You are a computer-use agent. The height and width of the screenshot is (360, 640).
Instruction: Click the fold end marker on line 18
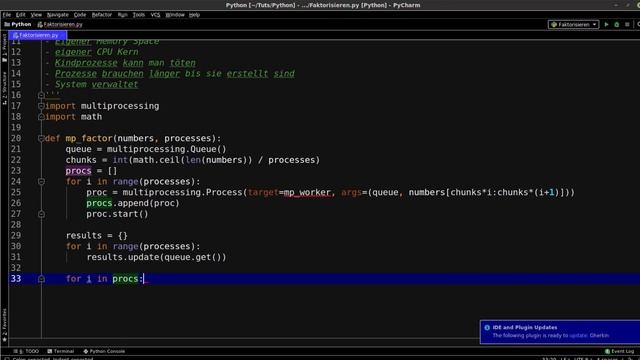pos(41,117)
